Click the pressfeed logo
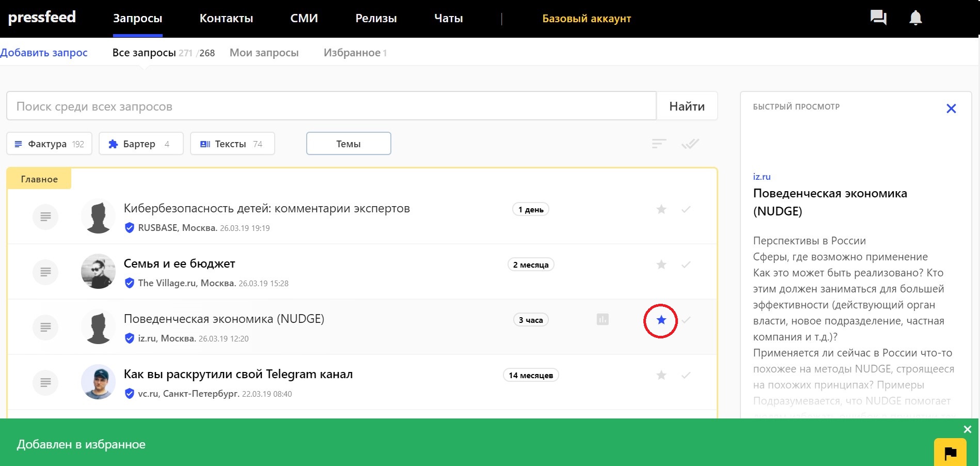 pos(42,18)
